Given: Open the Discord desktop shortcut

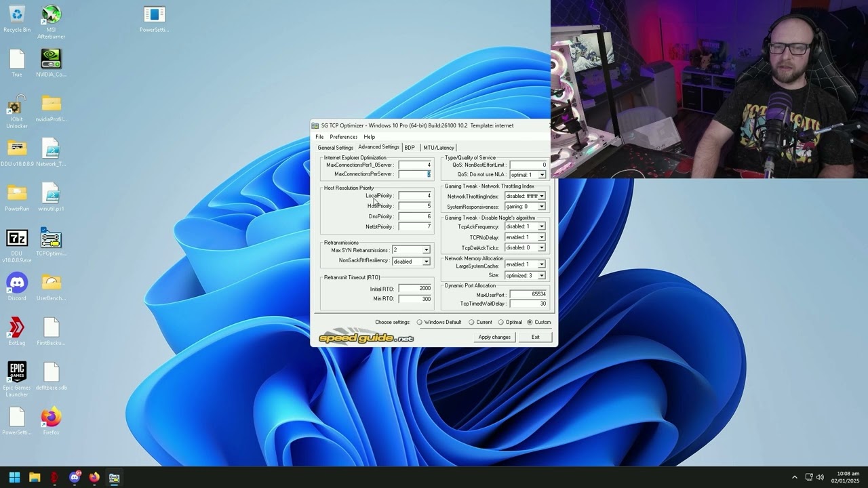Looking at the screenshot, I should pyautogui.click(x=17, y=287).
